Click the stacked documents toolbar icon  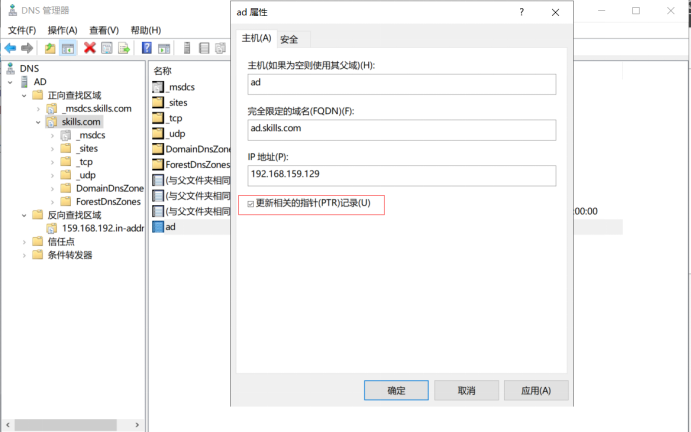click(220, 48)
